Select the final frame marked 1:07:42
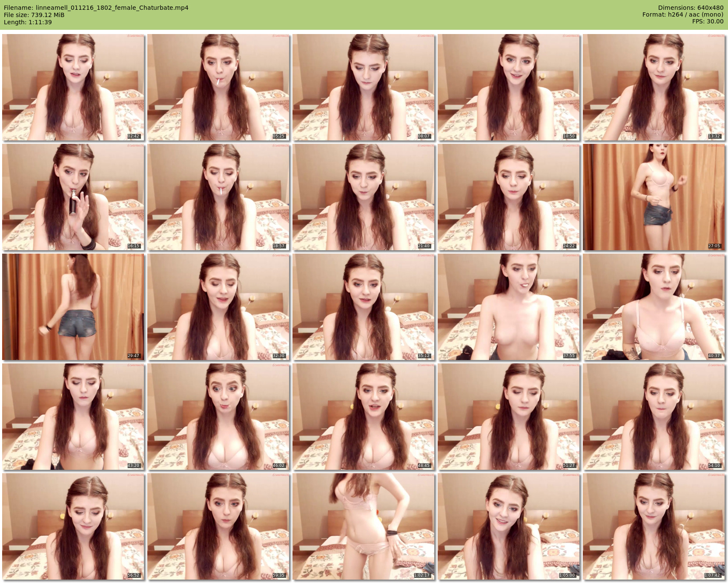Image resolution: width=728 pixels, height=583 pixels. click(x=654, y=526)
